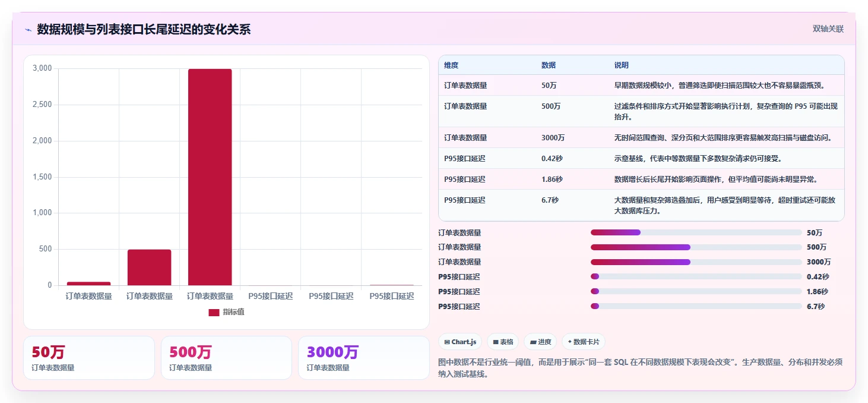Click the 6.7秒 value beside progress bar
868x403 pixels.
coord(816,307)
